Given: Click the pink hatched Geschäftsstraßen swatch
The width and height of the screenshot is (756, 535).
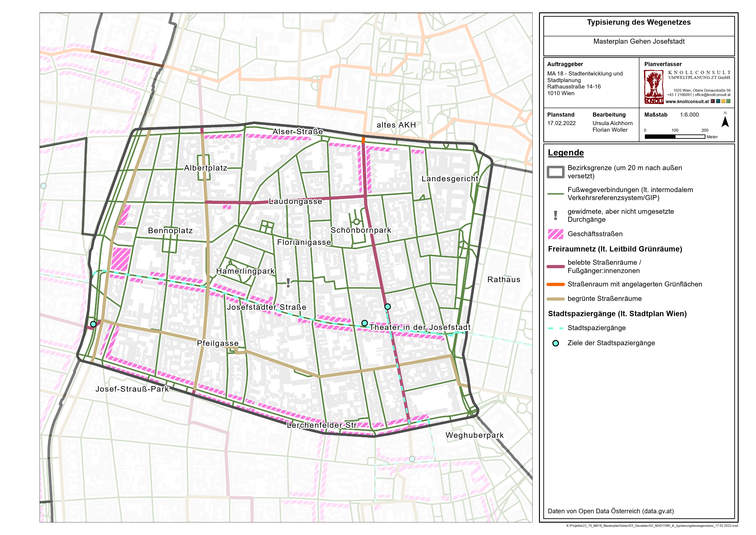Looking at the screenshot, I should tap(555, 234).
